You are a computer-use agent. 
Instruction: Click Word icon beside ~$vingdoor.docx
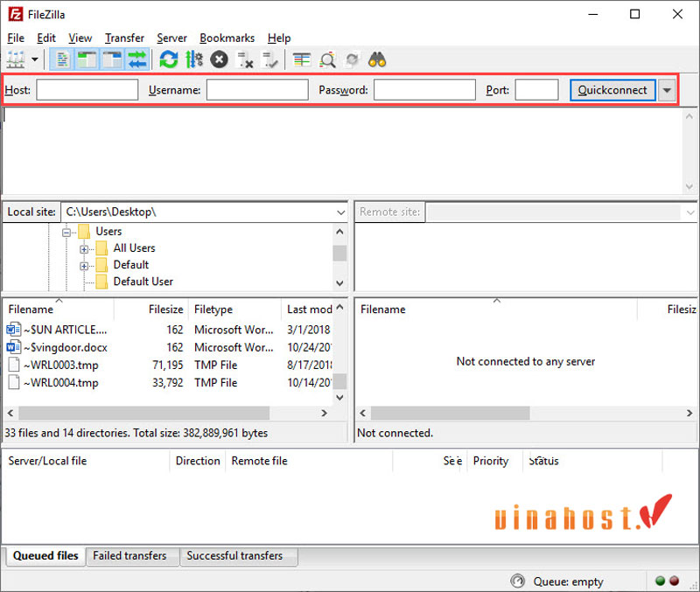(x=13, y=347)
